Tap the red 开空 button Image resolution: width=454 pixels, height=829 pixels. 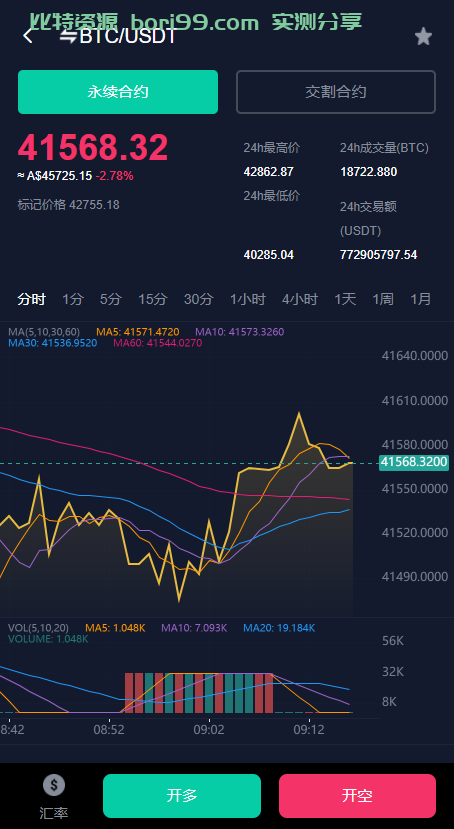tap(357, 796)
